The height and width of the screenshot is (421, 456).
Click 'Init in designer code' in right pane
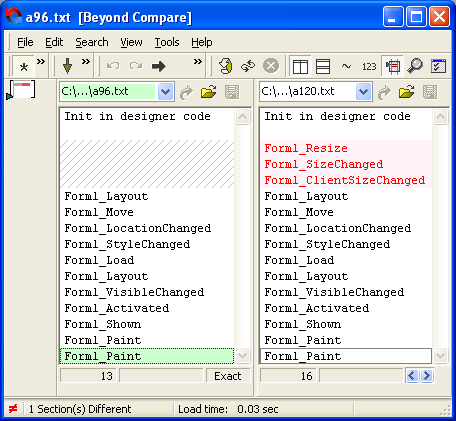pos(337,116)
